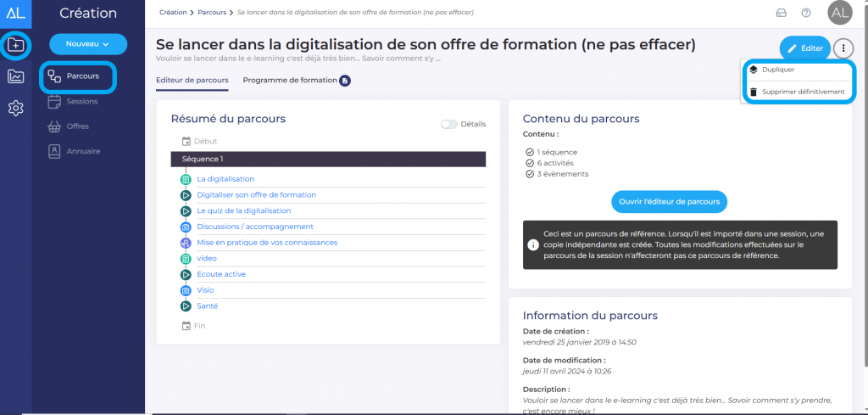The height and width of the screenshot is (415, 868).
Task: Open the settings gear icon
Action: point(16,108)
